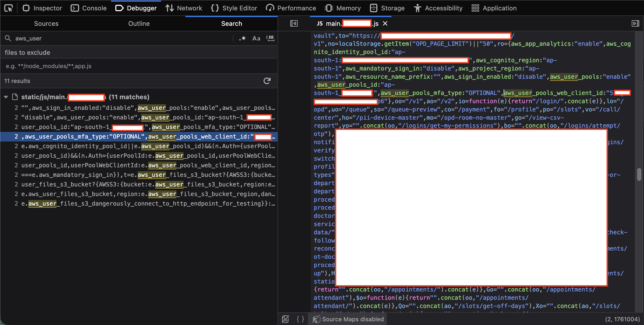This screenshot has height=325, width=644.
Task: Click the files to exclude input field
Action: (x=138, y=66)
